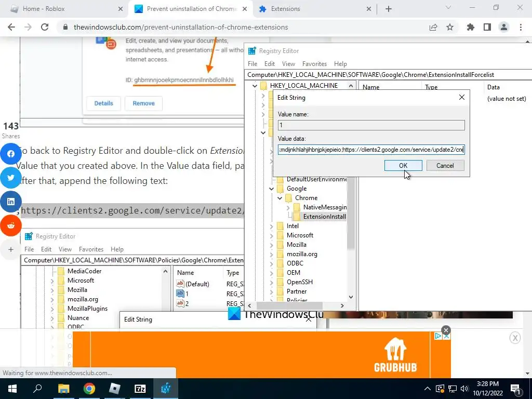Image resolution: width=532 pixels, height=399 pixels.
Task: Share article on Reddit
Action: 11,225
